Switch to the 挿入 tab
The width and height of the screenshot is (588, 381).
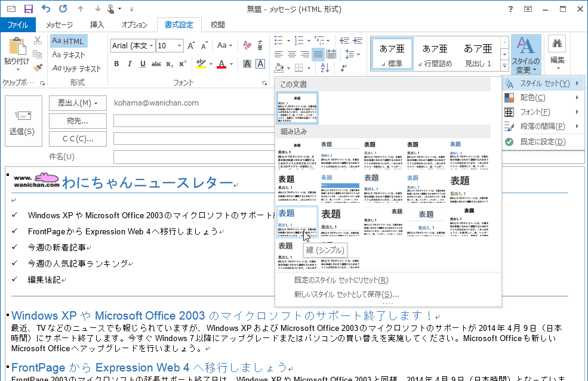pyautogui.click(x=97, y=24)
